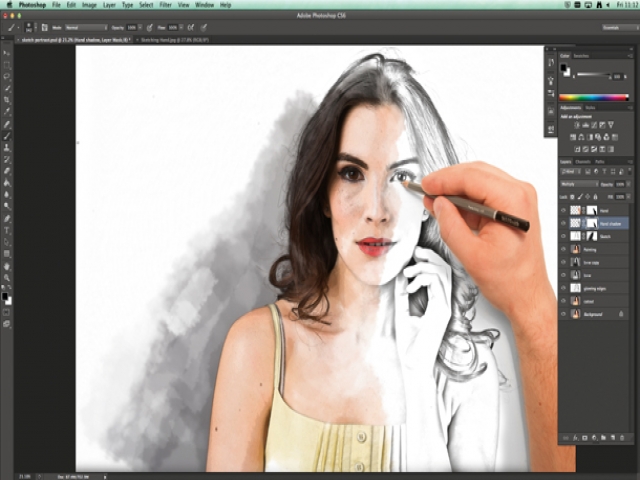The height and width of the screenshot is (480, 640).
Task: Hide the Hand shadow layer
Action: [x=564, y=223]
